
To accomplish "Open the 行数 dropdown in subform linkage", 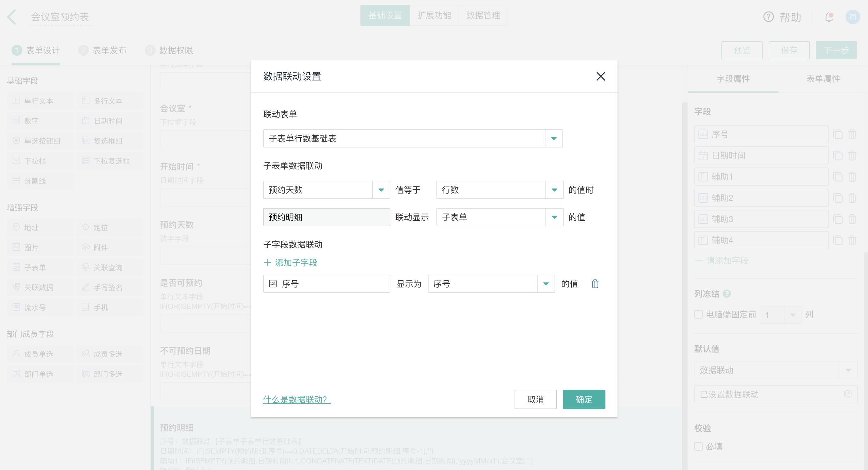I will [554, 190].
